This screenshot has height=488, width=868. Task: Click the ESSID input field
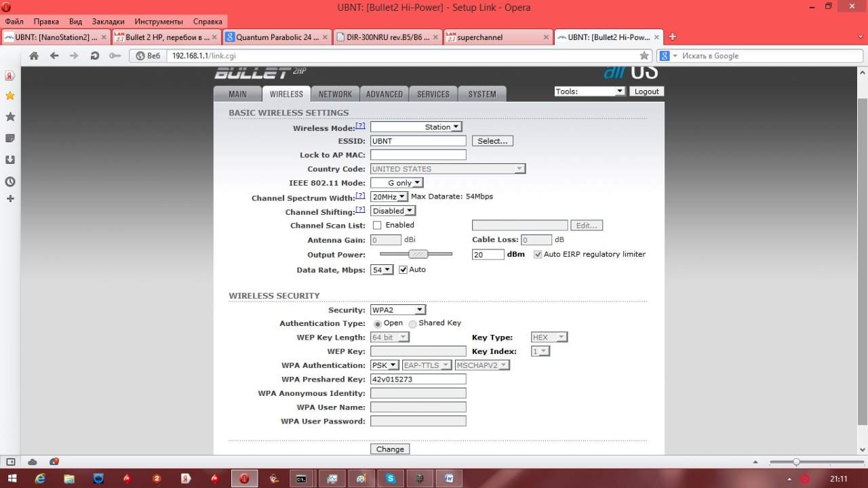(x=418, y=141)
